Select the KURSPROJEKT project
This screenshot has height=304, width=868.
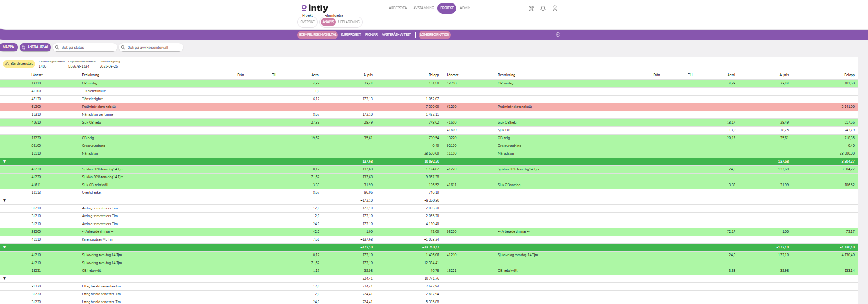(x=351, y=34)
